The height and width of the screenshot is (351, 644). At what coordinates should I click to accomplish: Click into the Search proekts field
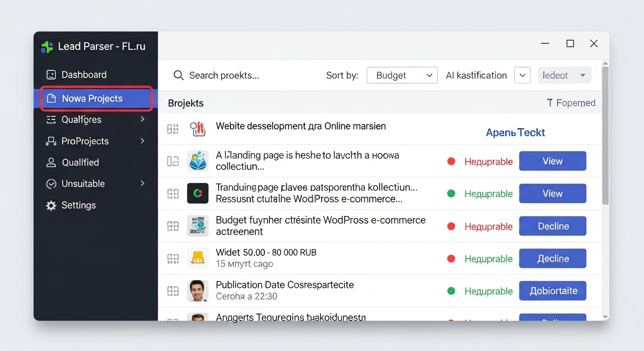click(x=224, y=75)
